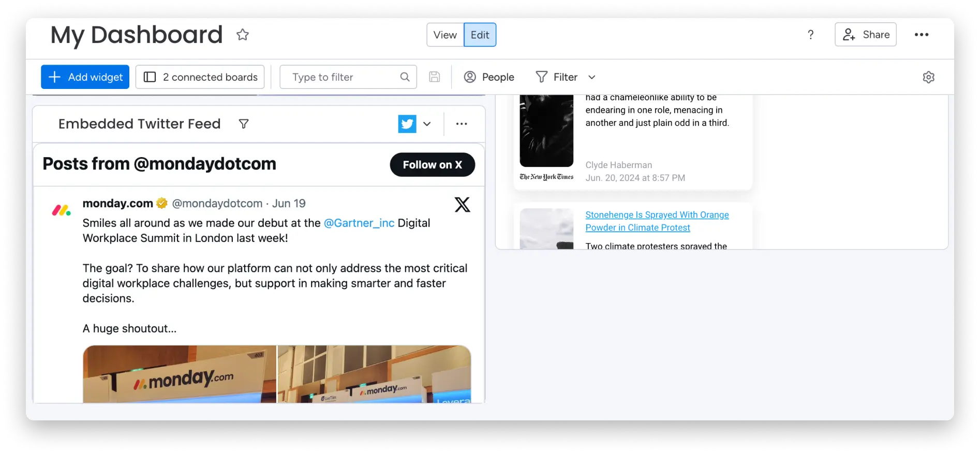Open 2 connected boards
This screenshot has width=980, height=454.
pos(200,77)
